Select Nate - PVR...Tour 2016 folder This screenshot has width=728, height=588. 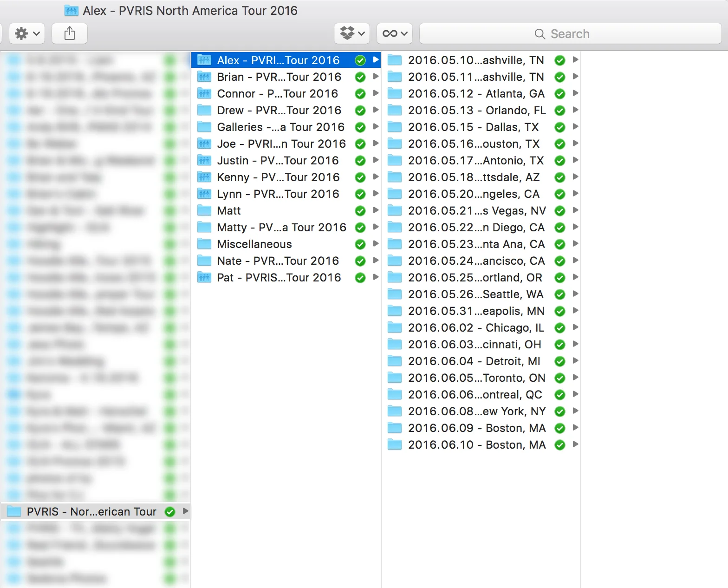tap(286, 261)
